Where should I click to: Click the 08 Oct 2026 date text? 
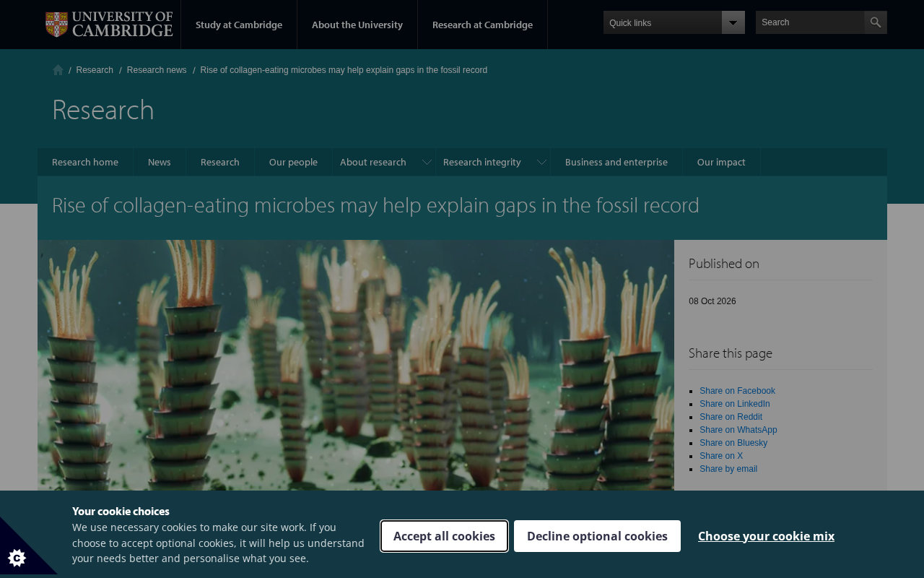tap(712, 301)
